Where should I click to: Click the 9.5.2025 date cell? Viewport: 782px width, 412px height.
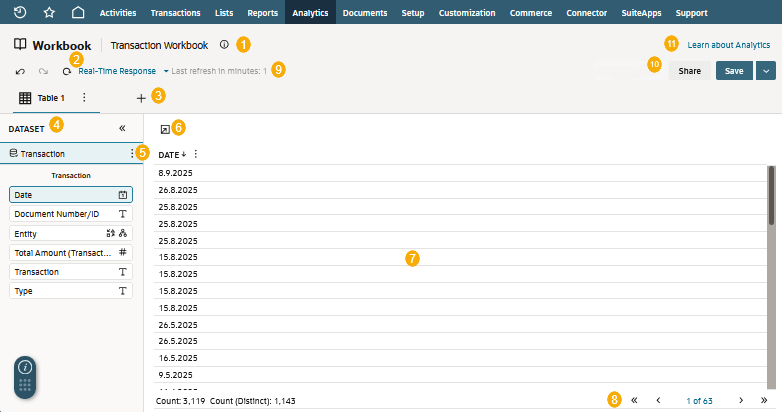point(176,375)
